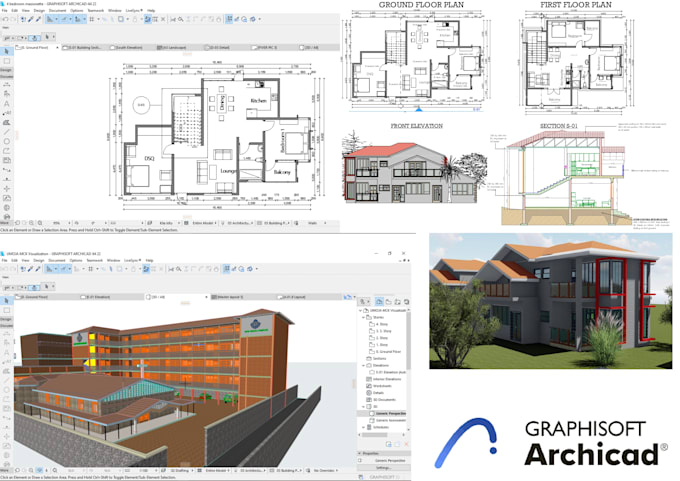The image size is (680, 481).
Task: Open the Document menu in top window
Action: point(57,10)
